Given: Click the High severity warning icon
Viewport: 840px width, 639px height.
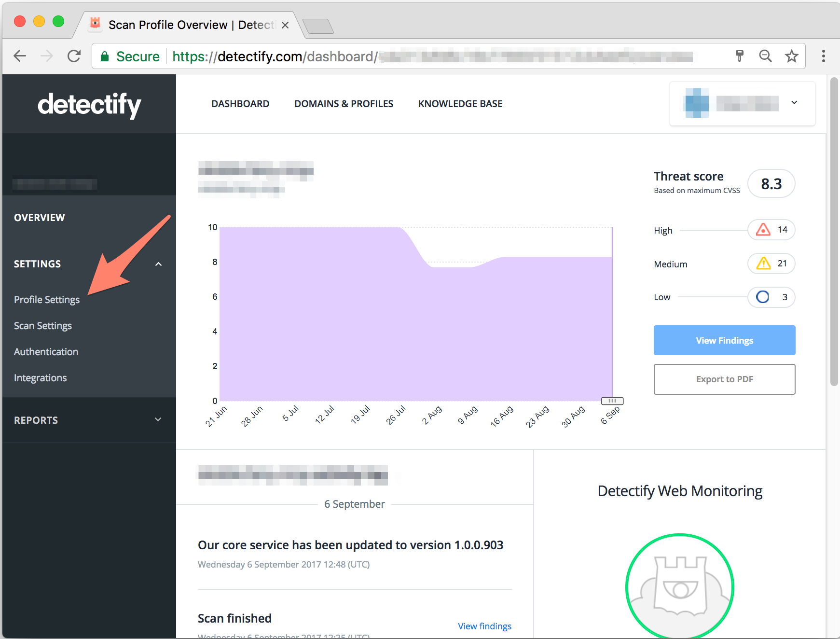Looking at the screenshot, I should (x=763, y=230).
